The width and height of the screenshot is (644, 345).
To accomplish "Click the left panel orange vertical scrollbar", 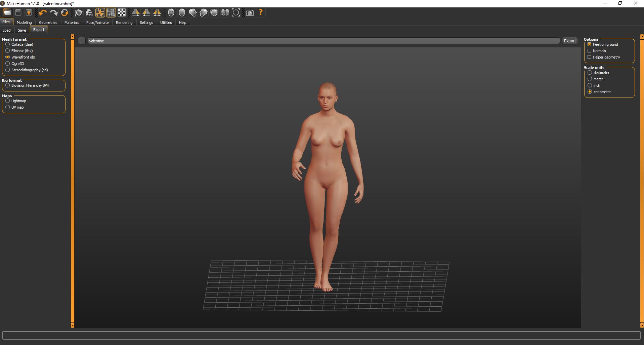I will (73, 181).
